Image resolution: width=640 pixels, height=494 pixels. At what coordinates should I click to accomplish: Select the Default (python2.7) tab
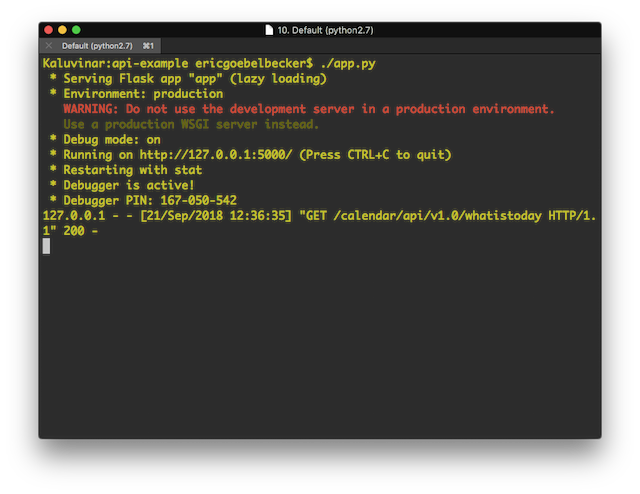pos(100,46)
